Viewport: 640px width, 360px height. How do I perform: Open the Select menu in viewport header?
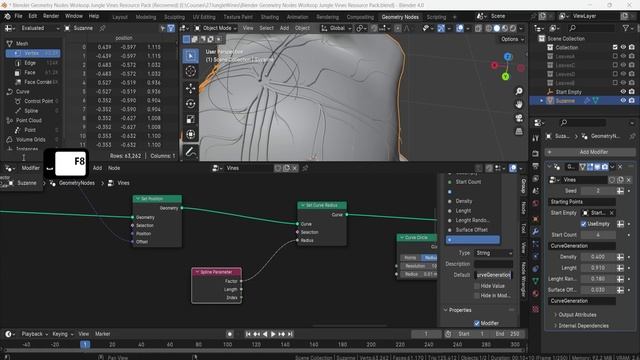tap(266, 28)
